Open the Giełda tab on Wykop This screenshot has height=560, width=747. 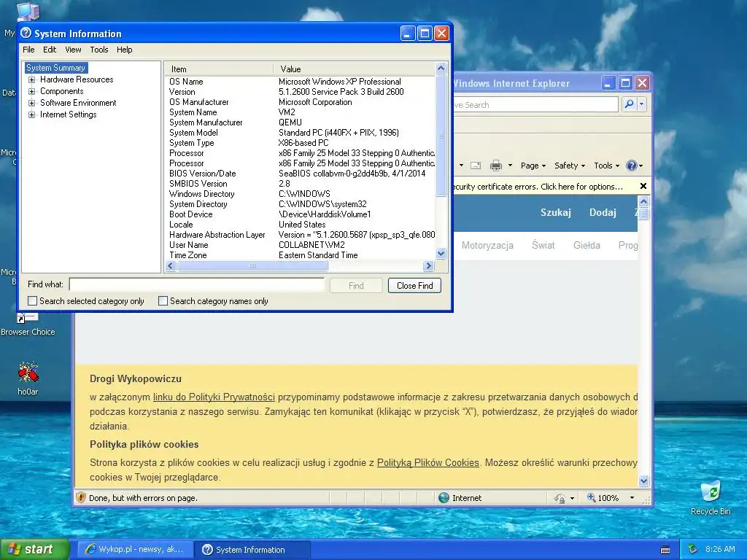click(x=587, y=245)
